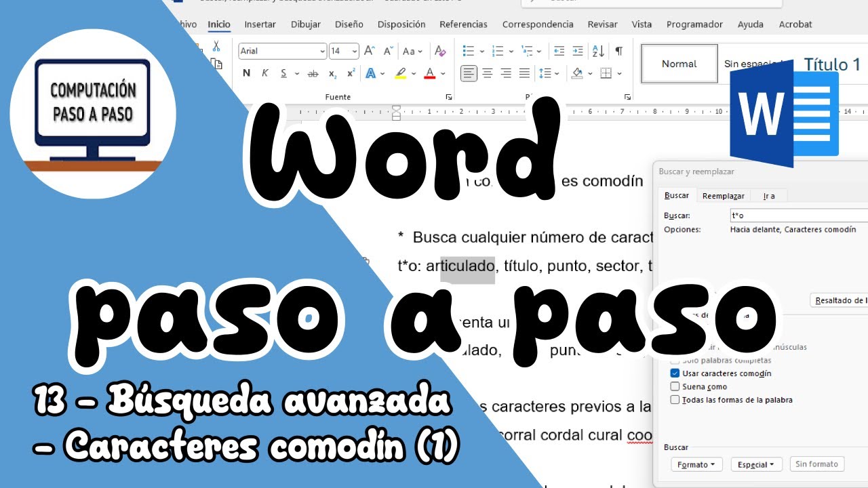
Task: Sort the text with the A-Z icon
Action: (x=598, y=51)
